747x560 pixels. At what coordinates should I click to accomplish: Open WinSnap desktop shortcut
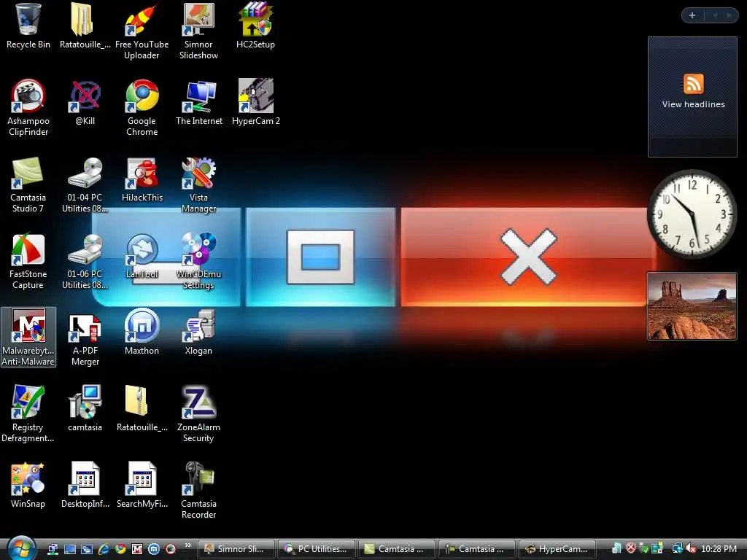pos(28,486)
